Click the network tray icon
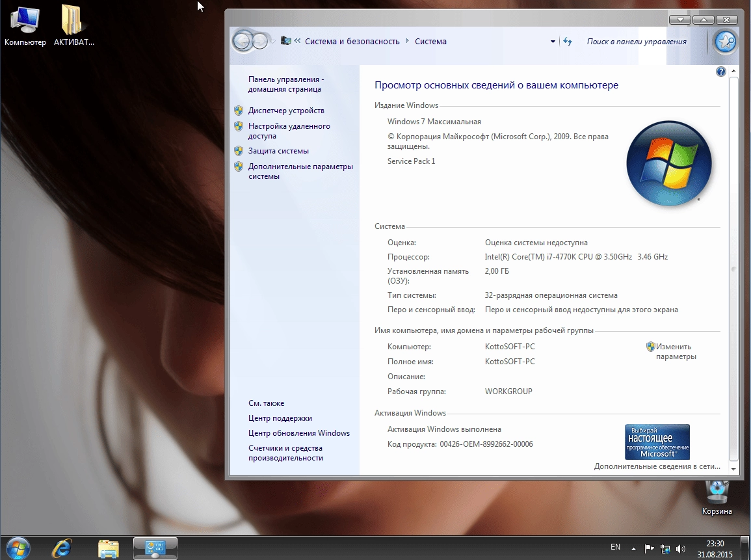This screenshot has width=751, height=560. coord(665,548)
